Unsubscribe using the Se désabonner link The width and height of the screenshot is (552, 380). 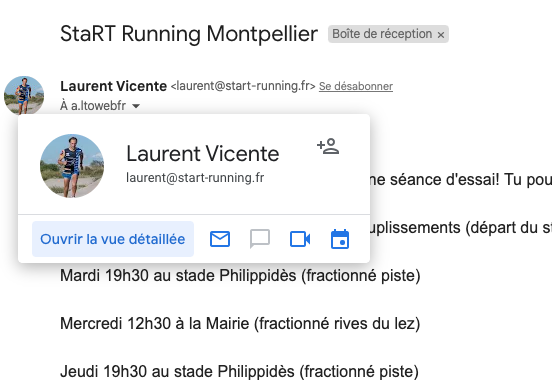coord(356,86)
